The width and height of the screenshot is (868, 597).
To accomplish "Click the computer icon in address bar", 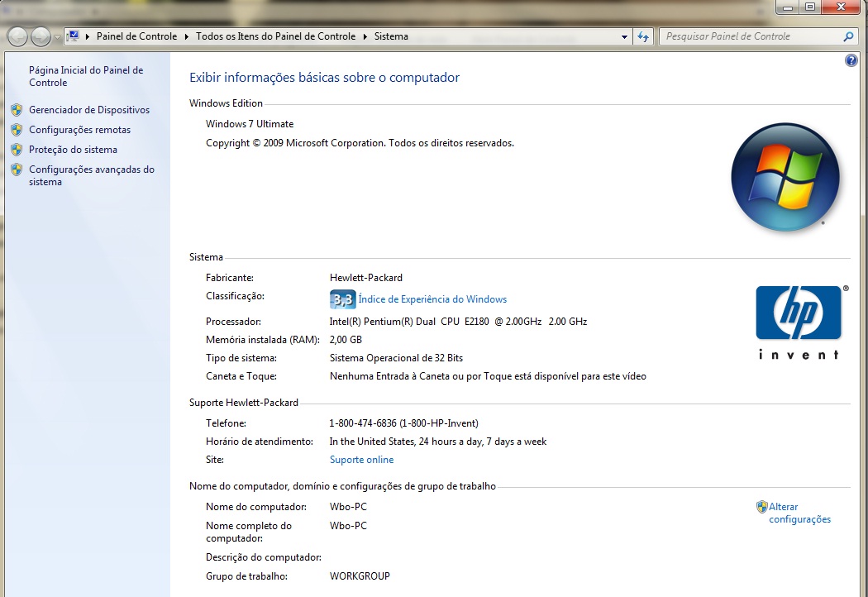I will [x=73, y=36].
